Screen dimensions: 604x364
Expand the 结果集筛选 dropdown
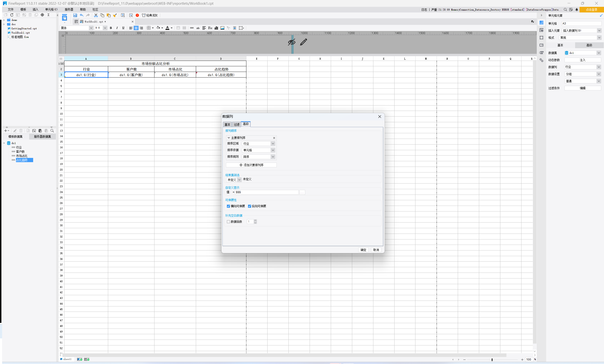click(239, 180)
